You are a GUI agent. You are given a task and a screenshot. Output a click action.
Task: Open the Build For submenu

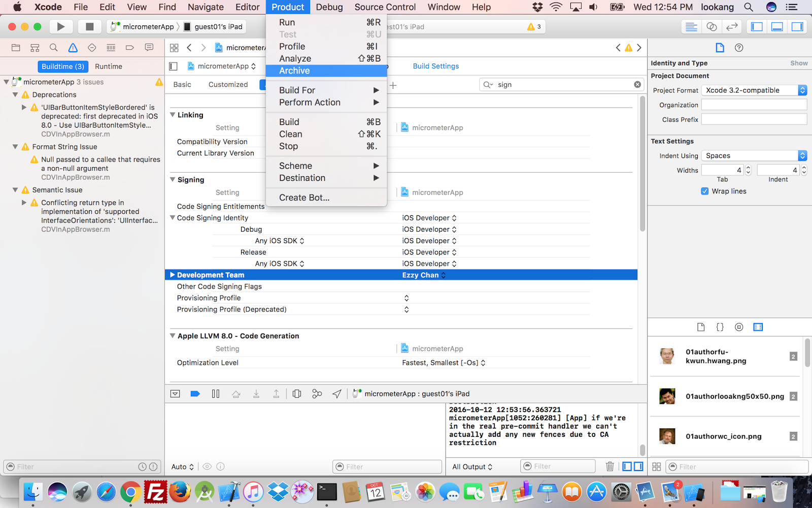[326, 90]
